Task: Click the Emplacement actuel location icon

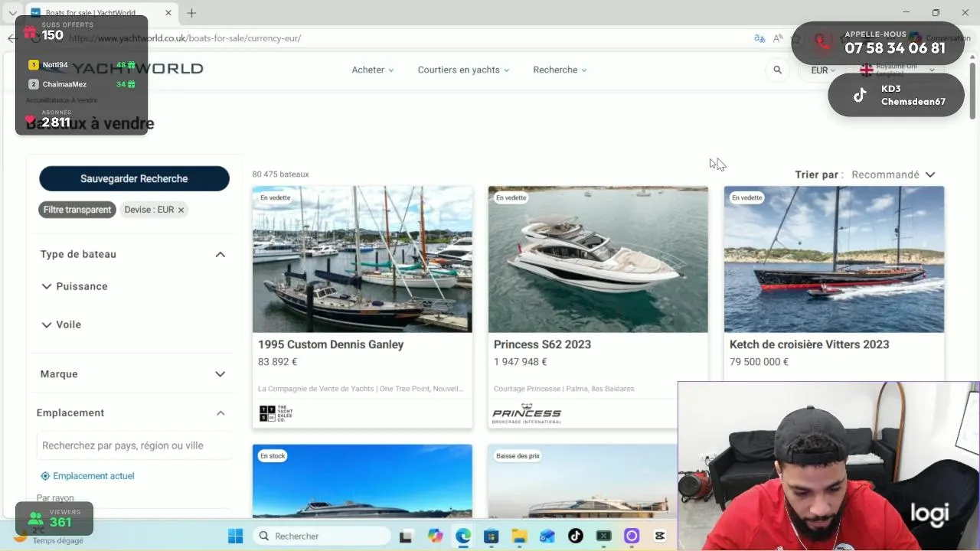Action: (x=45, y=476)
